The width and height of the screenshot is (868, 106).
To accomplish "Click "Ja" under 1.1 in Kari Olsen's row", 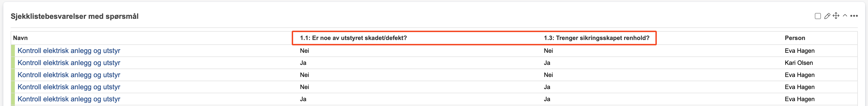I will click(303, 63).
